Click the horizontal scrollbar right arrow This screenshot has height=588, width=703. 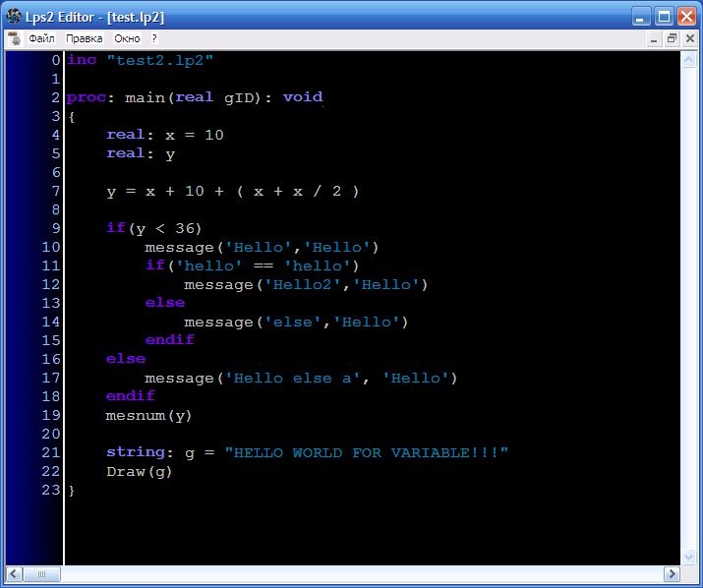coord(672,573)
